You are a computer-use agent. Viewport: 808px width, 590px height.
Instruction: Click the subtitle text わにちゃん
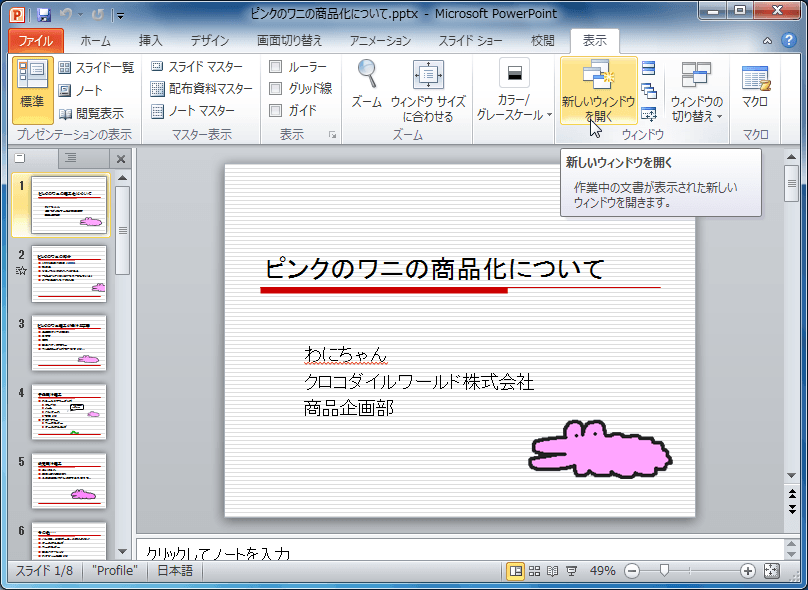click(x=345, y=355)
